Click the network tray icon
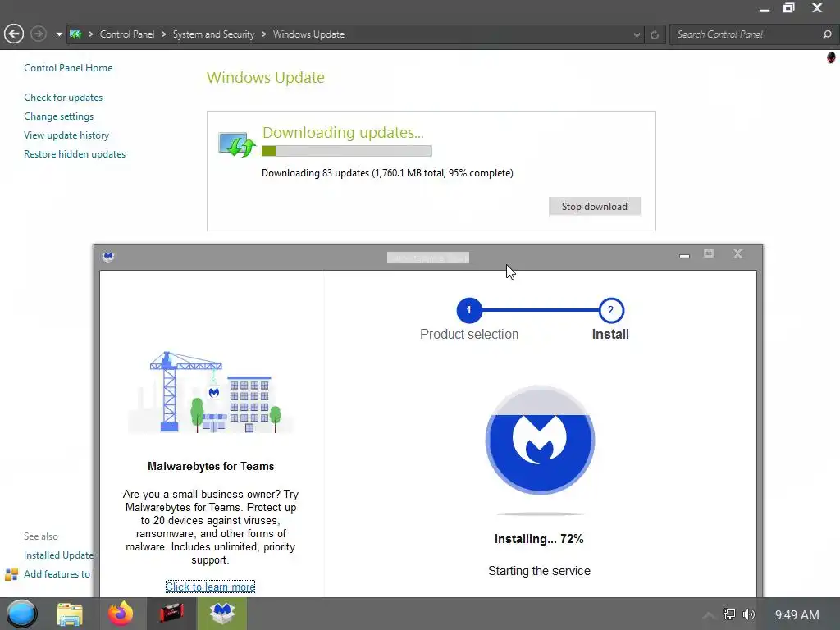This screenshot has height=630, width=840. [x=729, y=614]
